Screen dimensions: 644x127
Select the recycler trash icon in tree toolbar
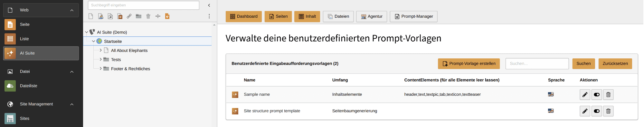coord(148,16)
